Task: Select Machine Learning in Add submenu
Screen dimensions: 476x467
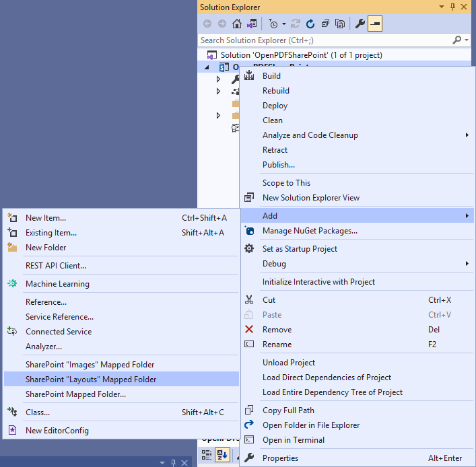Action: 121,284
